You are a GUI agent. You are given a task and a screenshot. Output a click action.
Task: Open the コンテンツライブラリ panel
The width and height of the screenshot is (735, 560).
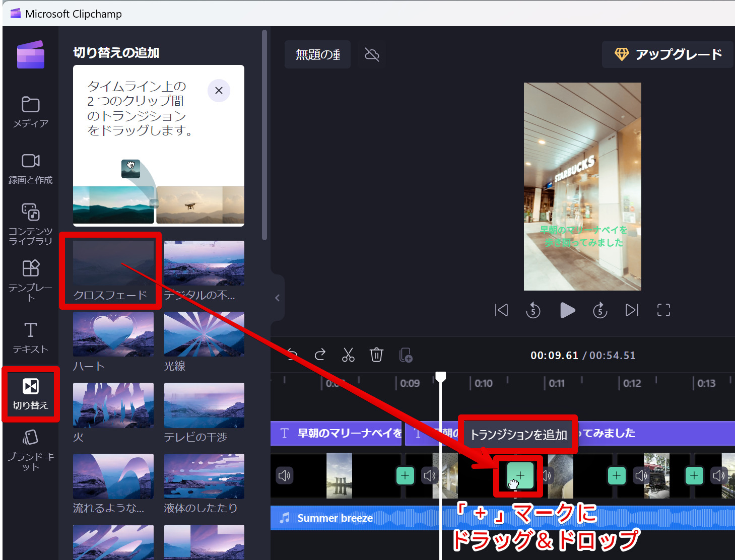point(31,222)
